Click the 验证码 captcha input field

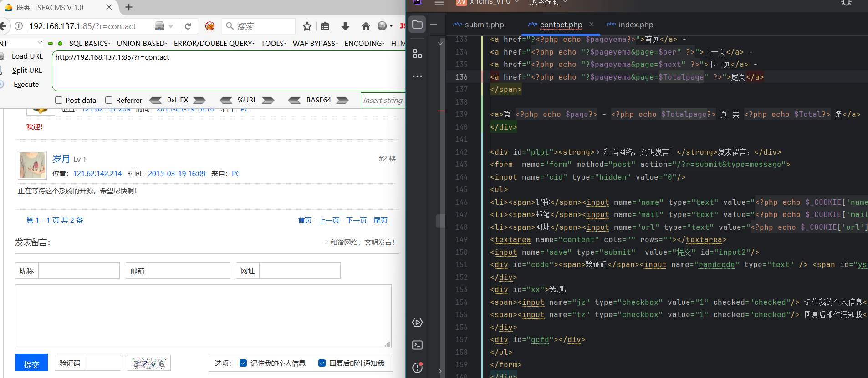click(x=103, y=363)
